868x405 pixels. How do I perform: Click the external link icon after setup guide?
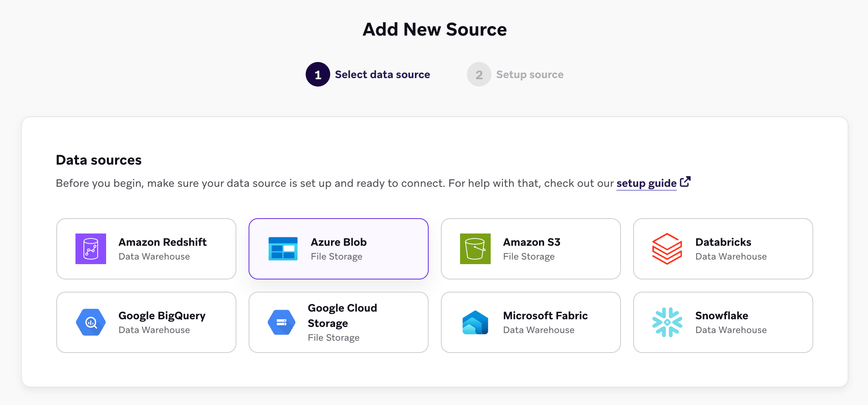(x=685, y=181)
